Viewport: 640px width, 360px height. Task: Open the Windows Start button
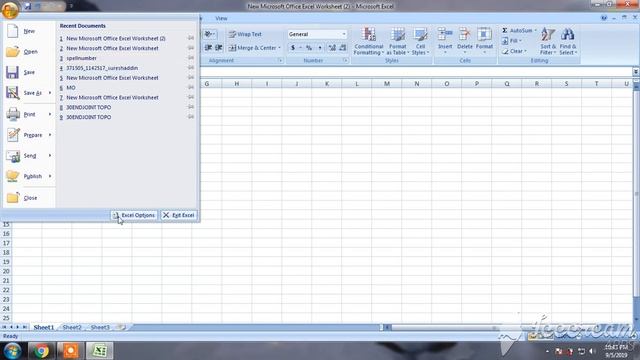tap(12, 351)
